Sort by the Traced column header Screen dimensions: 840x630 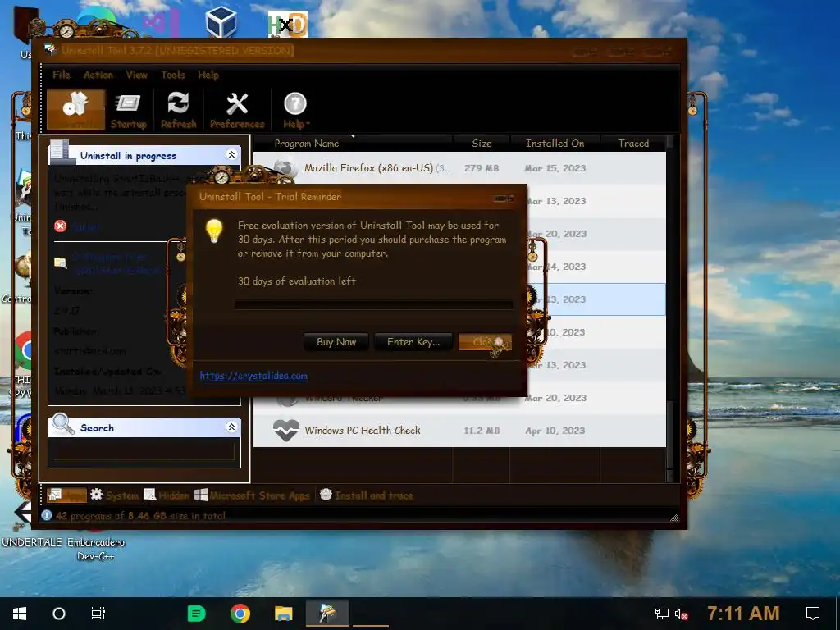633,143
